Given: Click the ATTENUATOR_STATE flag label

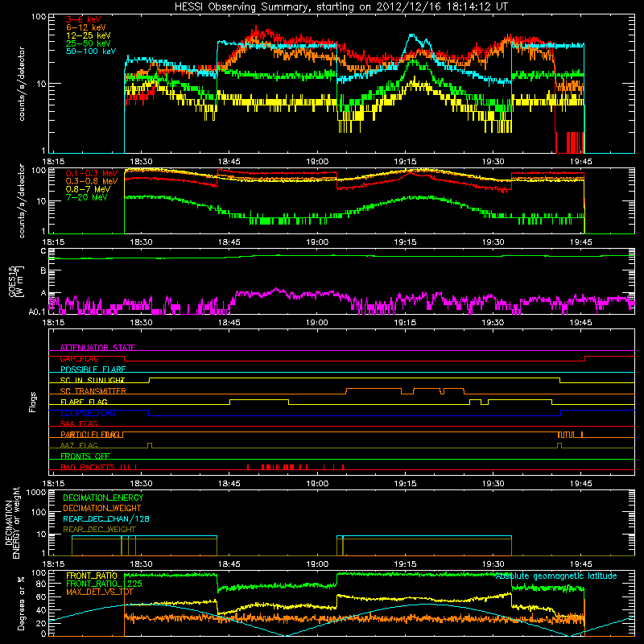Looking at the screenshot, I should point(97,348).
